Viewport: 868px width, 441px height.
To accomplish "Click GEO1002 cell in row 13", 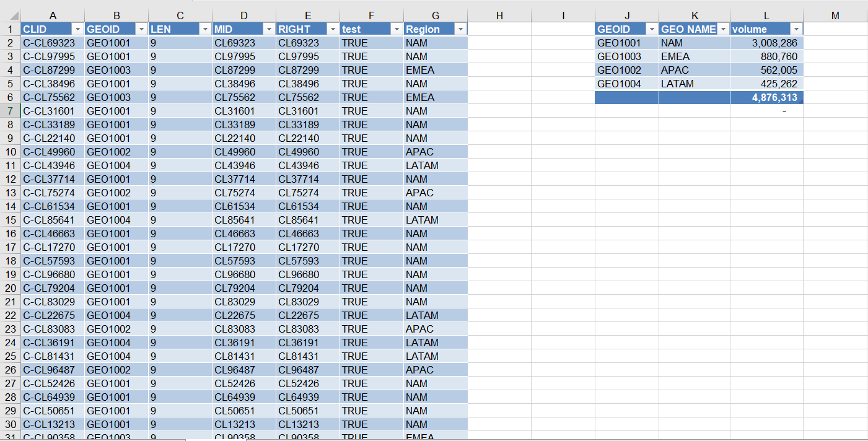I will 116,193.
